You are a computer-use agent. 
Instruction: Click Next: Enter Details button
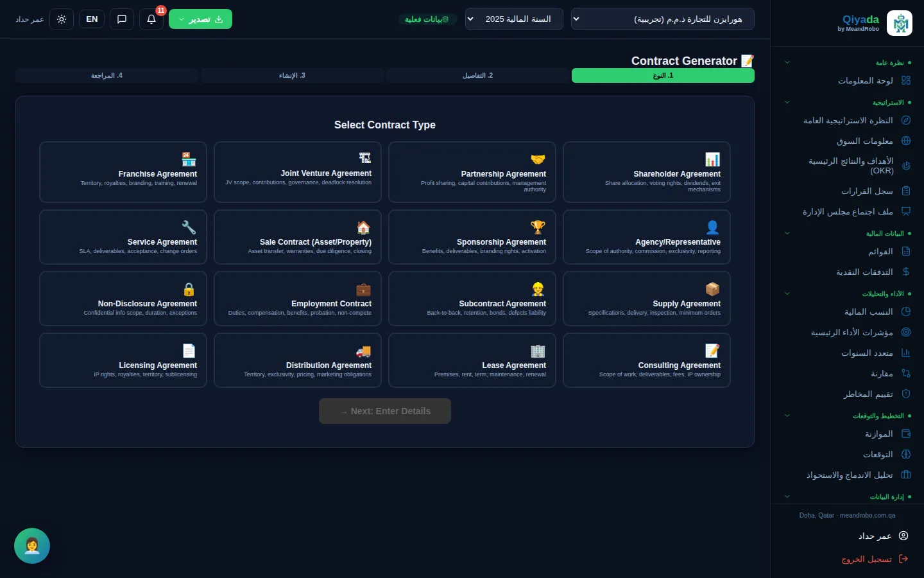point(385,411)
